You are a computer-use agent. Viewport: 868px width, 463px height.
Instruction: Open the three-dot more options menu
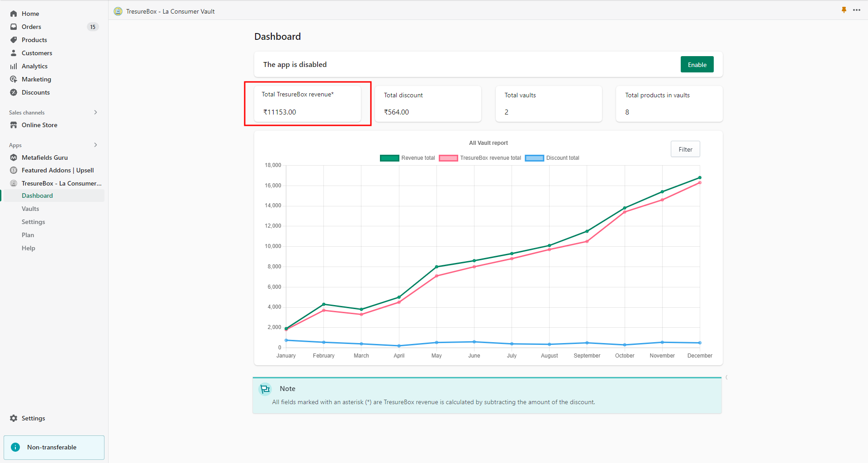[857, 10]
